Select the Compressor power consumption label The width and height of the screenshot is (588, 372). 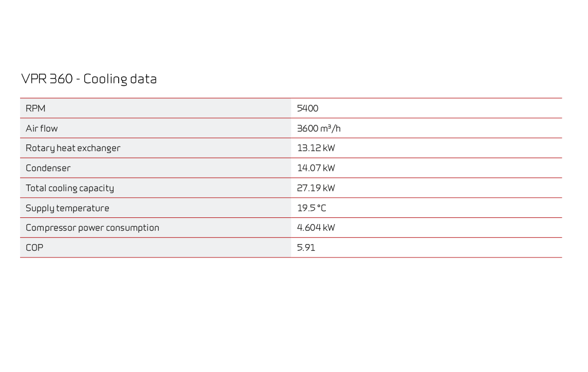(92, 228)
